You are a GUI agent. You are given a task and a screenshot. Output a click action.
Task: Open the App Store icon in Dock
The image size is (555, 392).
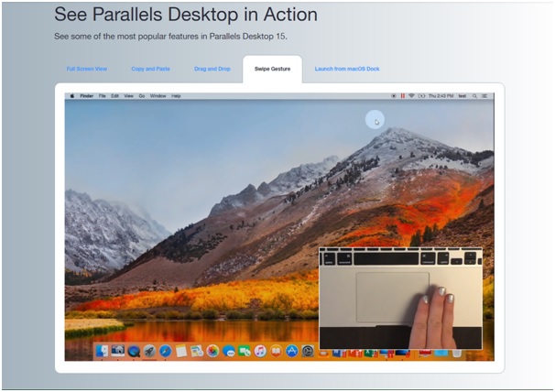tap(291, 351)
